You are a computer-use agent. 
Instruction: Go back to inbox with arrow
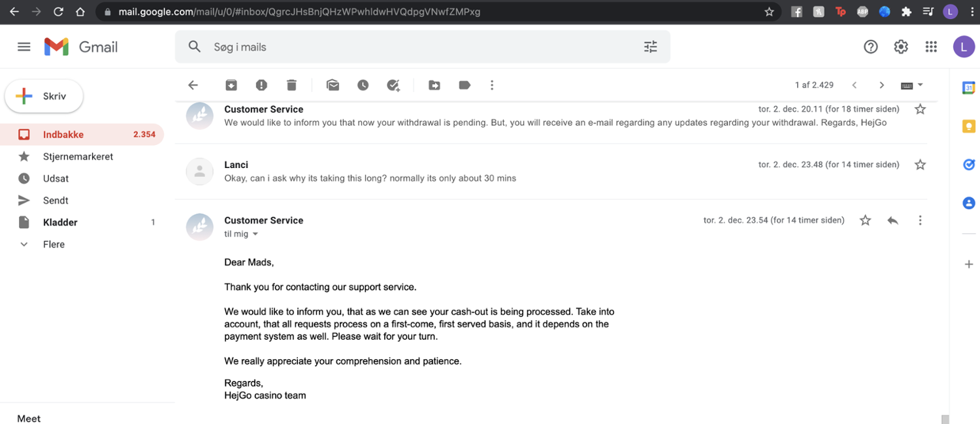pyautogui.click(x=193, y=85)
